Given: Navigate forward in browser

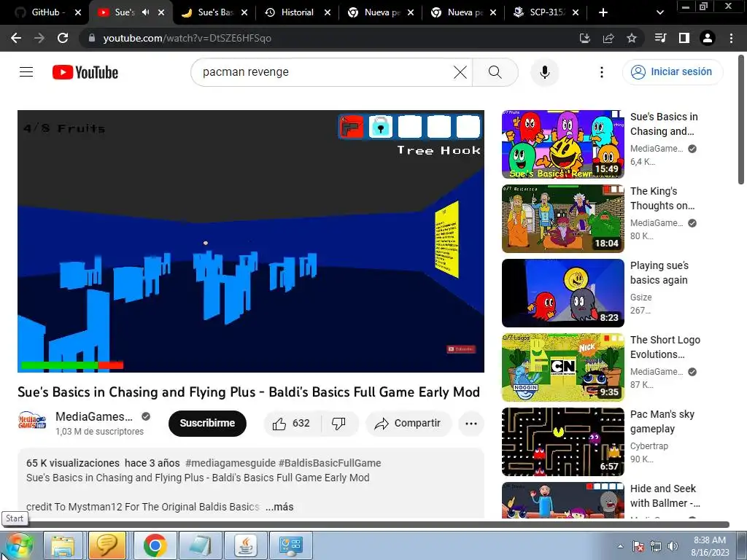Looking at the screenshot, I should (x=39, y=38).
